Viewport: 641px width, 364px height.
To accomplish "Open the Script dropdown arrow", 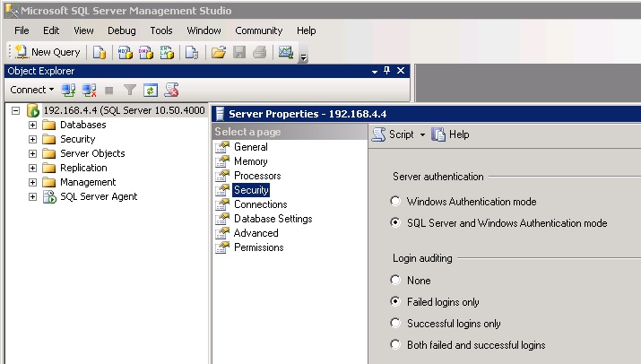I will point(422,134).
